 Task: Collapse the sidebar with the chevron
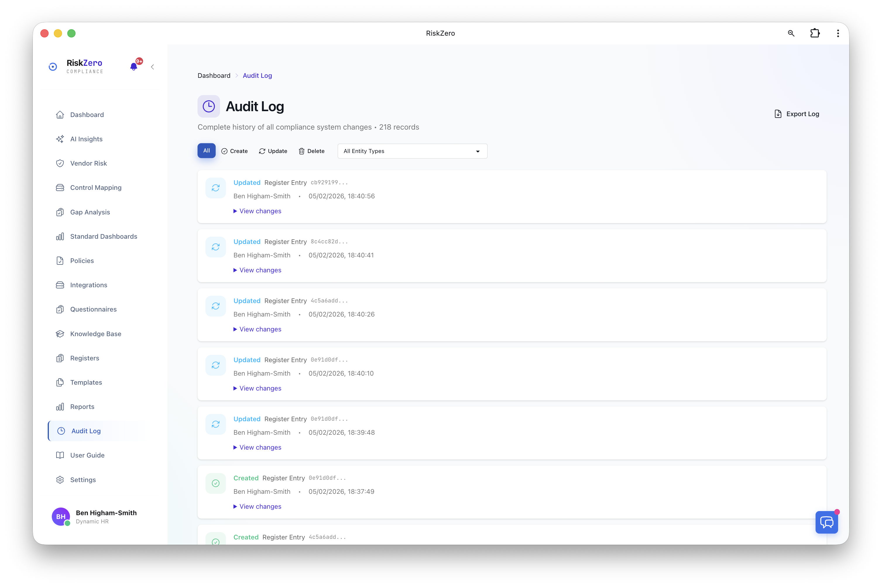coord(152,67)
